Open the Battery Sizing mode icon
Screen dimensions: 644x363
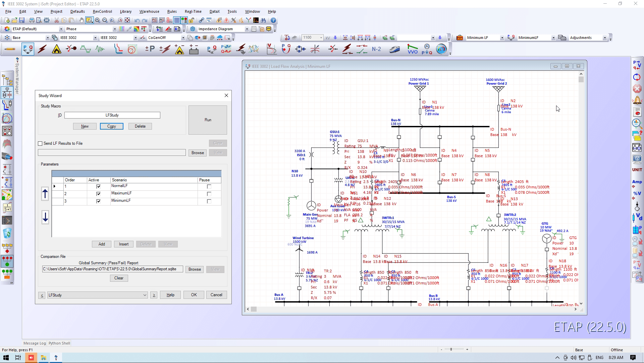click(x=194, y=50)
